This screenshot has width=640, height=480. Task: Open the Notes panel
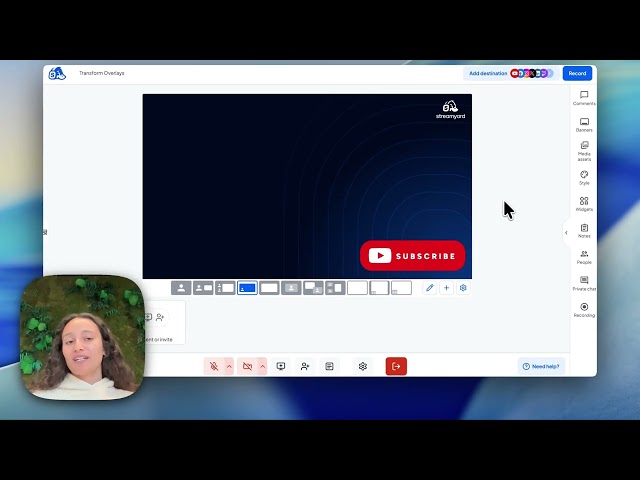point(584,231)
